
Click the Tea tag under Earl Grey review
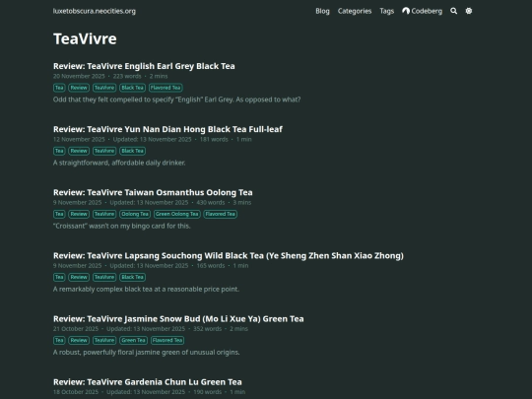pyautogui.click(x=59, y=88)
